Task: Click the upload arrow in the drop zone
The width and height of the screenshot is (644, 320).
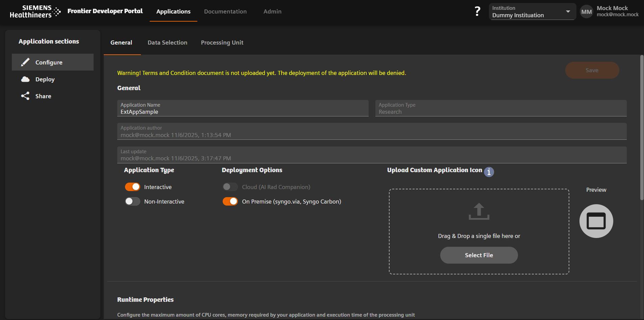Action: click(x=479, y=212)
